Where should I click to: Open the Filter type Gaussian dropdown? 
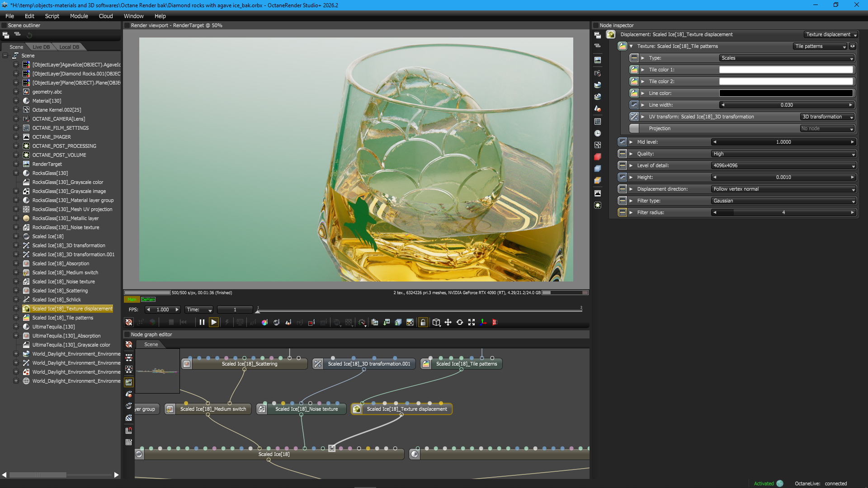click(783, 201)
